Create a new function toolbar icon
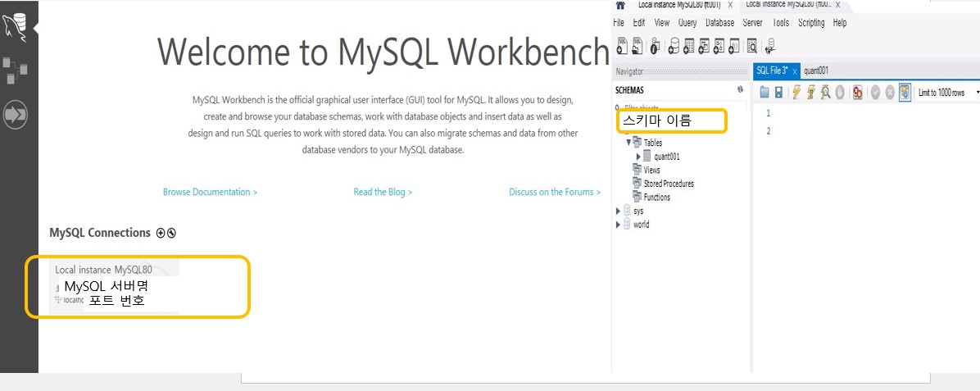The image size is (980, 391). (733, 45)
